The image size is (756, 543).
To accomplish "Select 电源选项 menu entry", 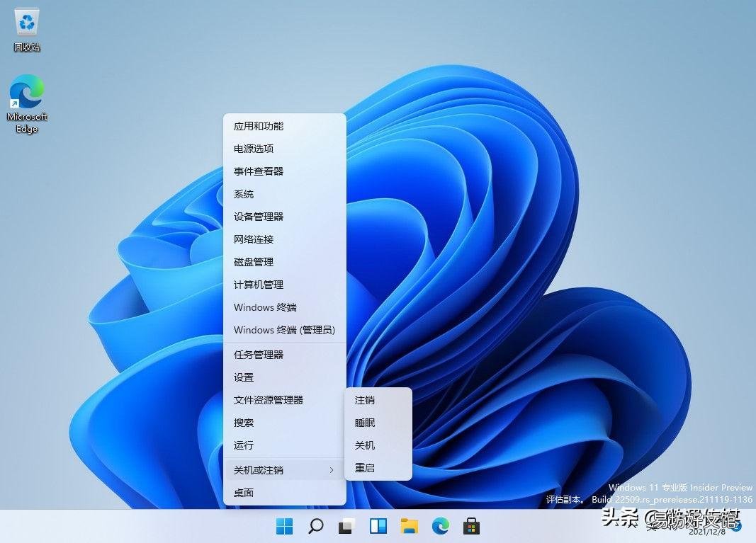I will 285,149.
